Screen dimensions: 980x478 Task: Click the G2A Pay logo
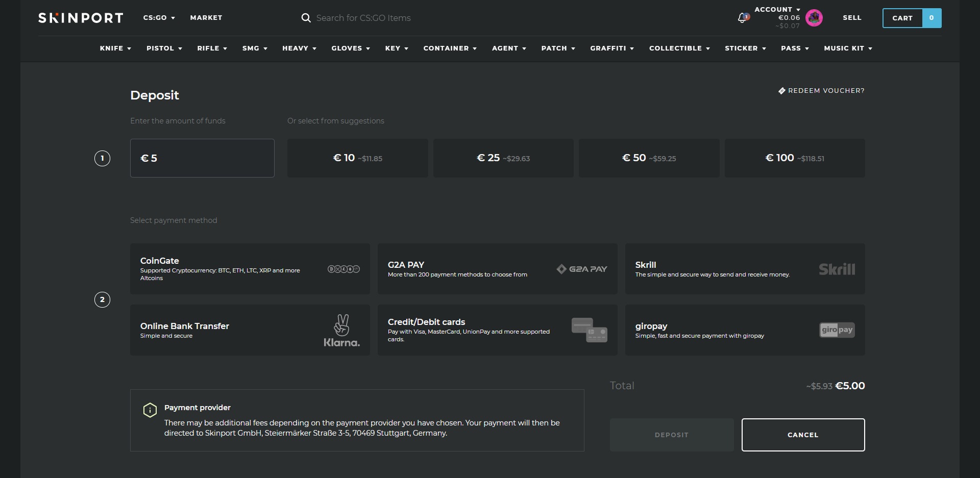click(581, 269)
